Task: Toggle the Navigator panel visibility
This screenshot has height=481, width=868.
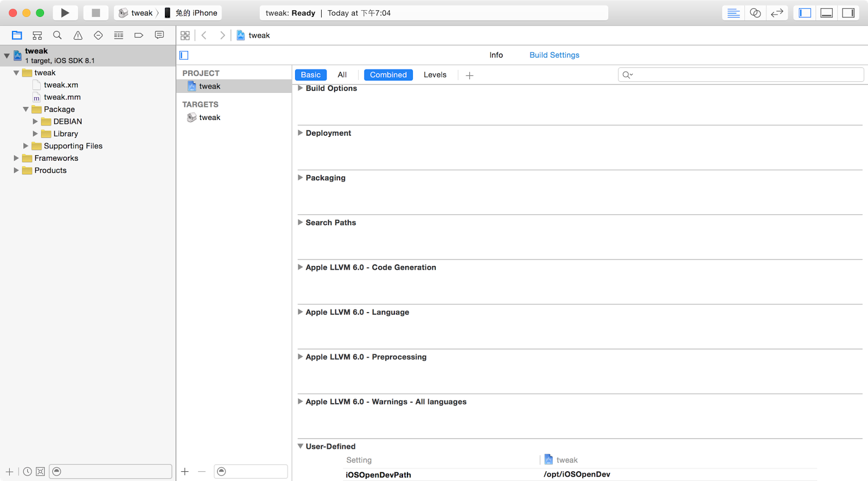Action: (x=805, y=13)
